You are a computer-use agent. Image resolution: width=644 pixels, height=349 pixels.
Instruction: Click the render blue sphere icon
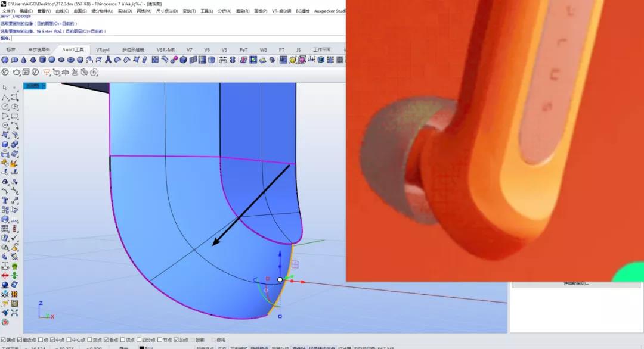point(5,285)
